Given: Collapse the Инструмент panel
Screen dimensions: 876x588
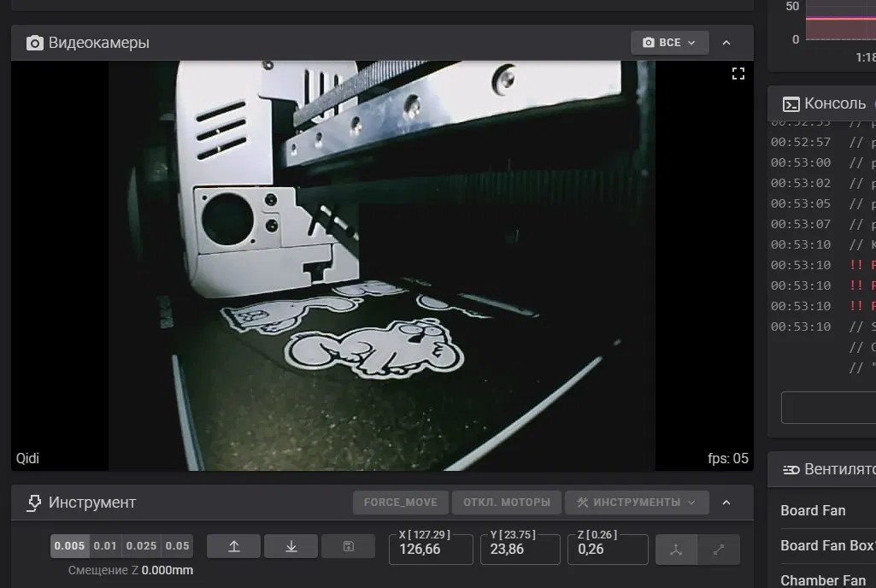Looking at the screenshot, I should (726, 503).
